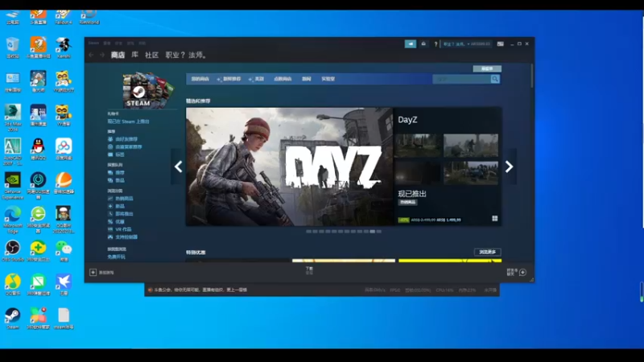
Task: Click the store search magnifier icon
Action: [495, 79]
